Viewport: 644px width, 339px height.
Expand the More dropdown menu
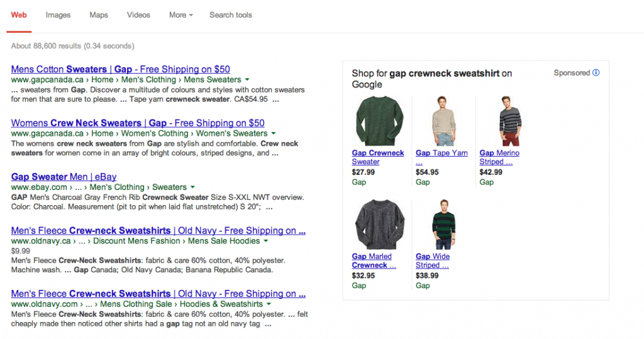180,15
